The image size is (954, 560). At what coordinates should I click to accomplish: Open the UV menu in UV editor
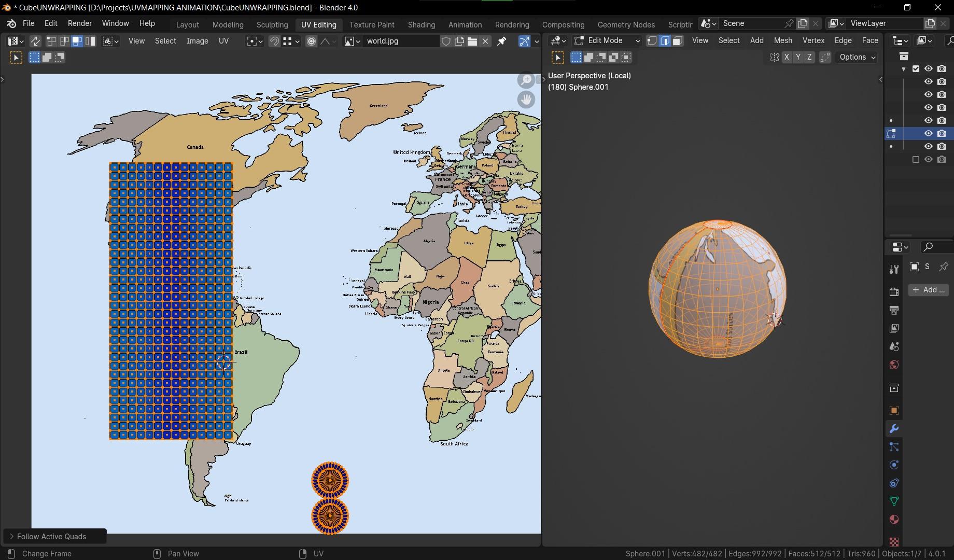pos(223,41)
